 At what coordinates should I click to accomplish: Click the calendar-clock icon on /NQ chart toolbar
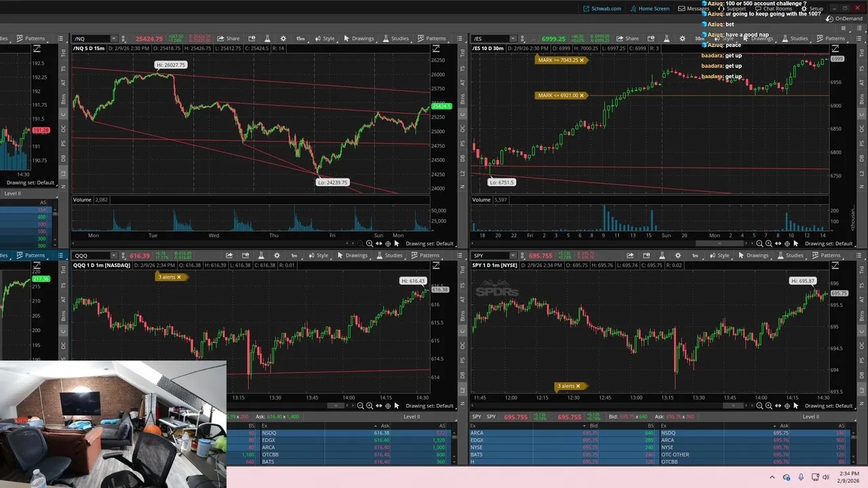click(252, 39)
